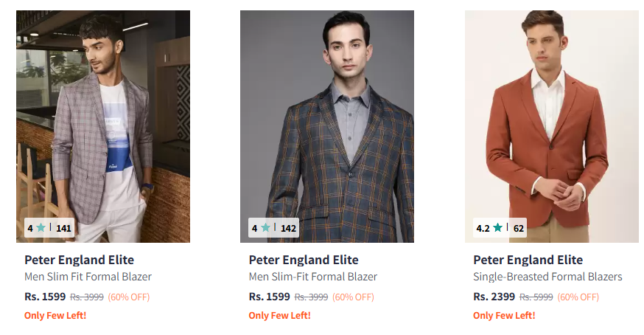This screenshot has width=644, height=335.
Task: Click the Peter England Elite brand above Single-Breasted Blazers
Action: coord(528,260)
